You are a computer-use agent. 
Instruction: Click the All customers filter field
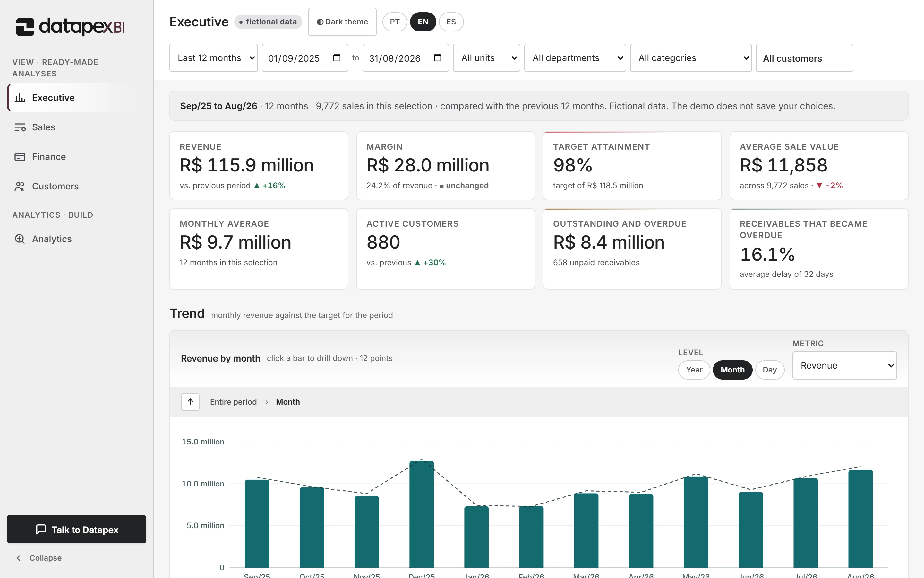click(804, 58)
